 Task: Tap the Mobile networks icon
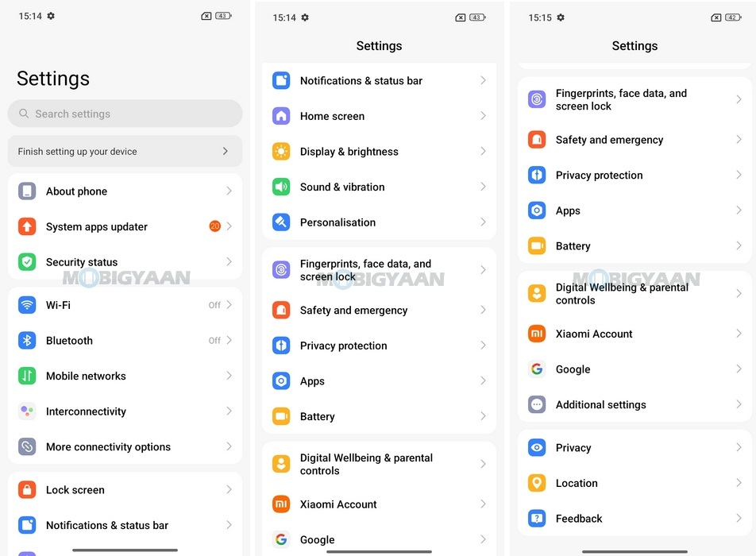tap(27, 376)
